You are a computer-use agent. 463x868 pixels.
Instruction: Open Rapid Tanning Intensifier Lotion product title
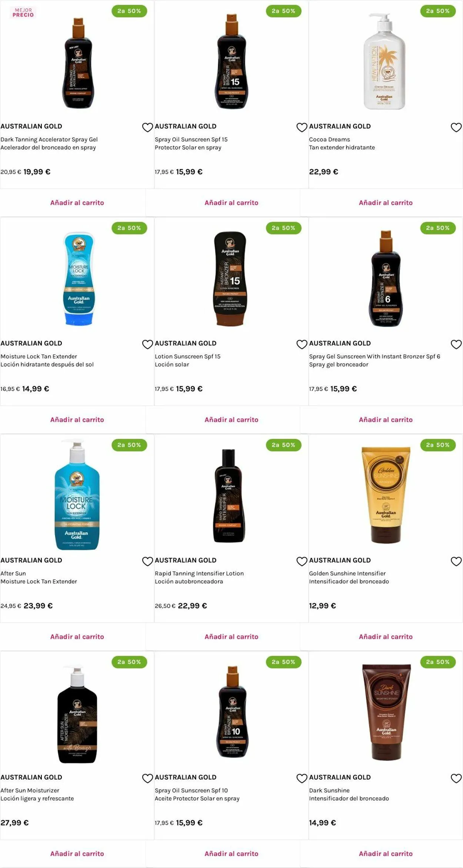[199, 573]
